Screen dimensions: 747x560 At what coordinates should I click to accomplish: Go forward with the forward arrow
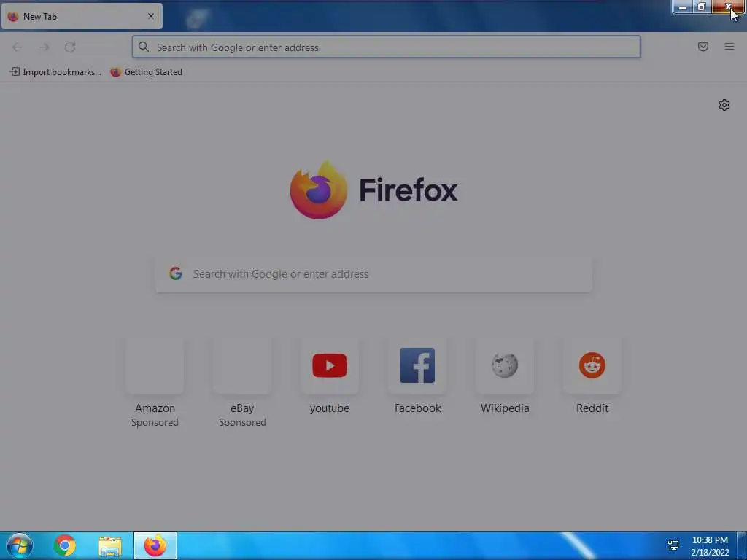(44, 47)
